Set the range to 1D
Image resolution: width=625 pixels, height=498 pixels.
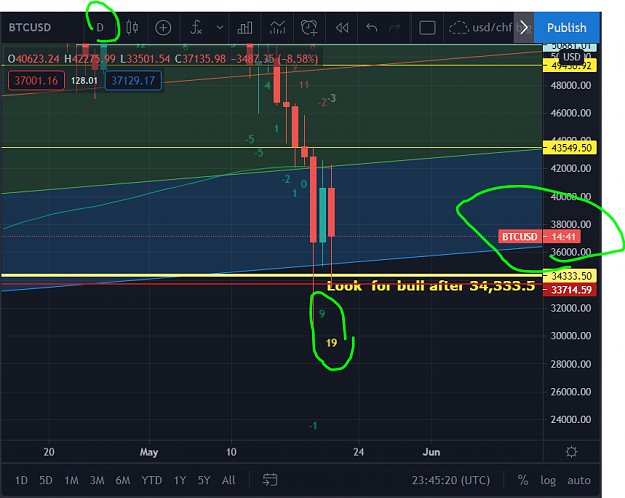[x=21, y=480]
